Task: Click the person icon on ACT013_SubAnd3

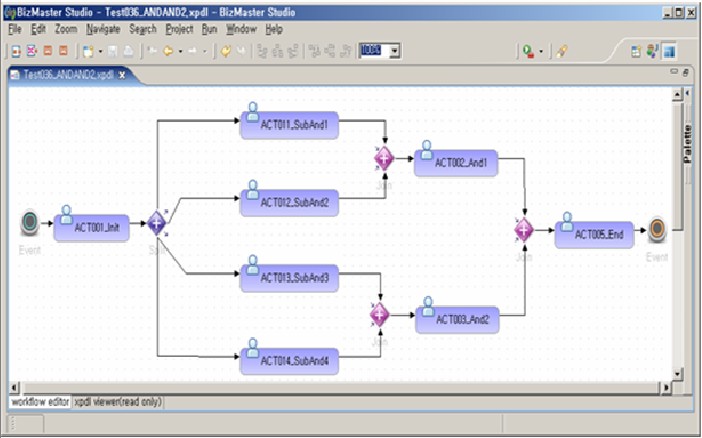Action: tap(253, 264)
